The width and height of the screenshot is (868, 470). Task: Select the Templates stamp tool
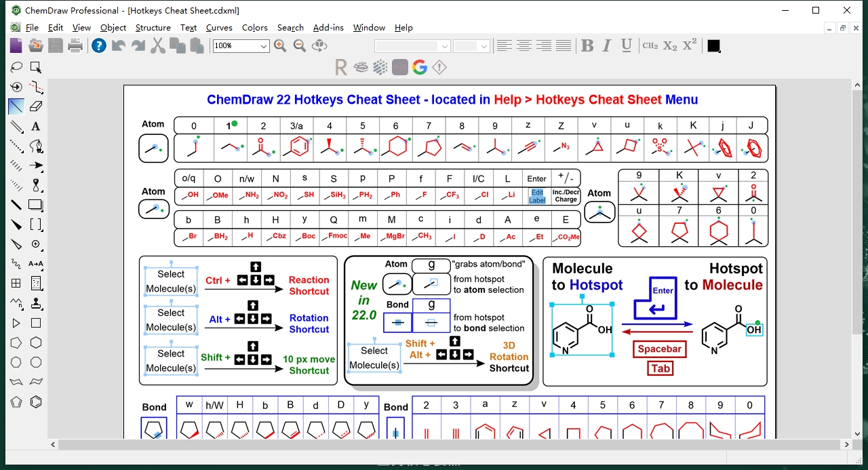[36, 303]
